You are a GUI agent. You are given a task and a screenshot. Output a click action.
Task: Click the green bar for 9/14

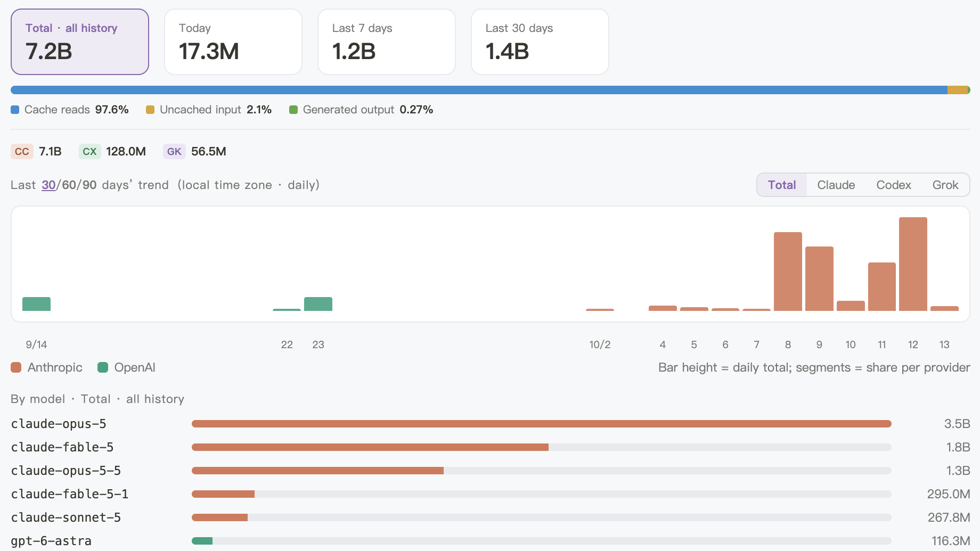coord(36,304)
